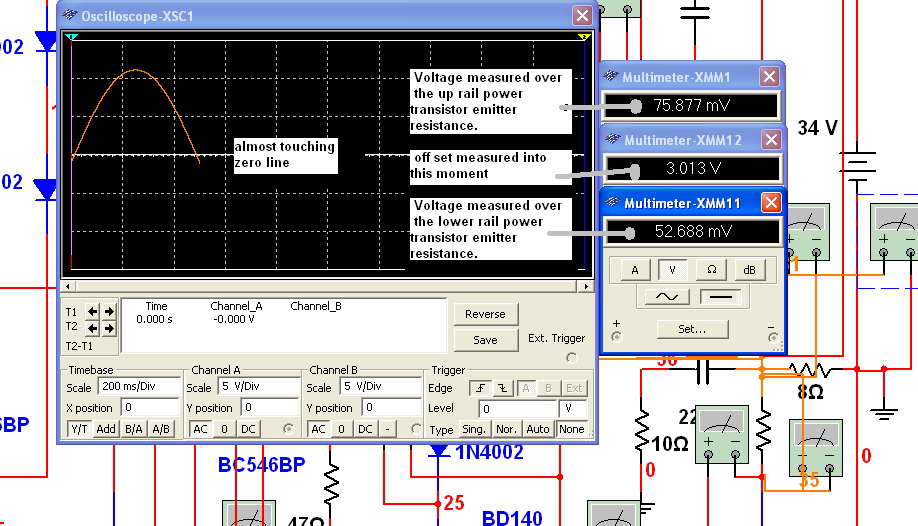Toggle Channel B invert minus button

click(387, 429)
